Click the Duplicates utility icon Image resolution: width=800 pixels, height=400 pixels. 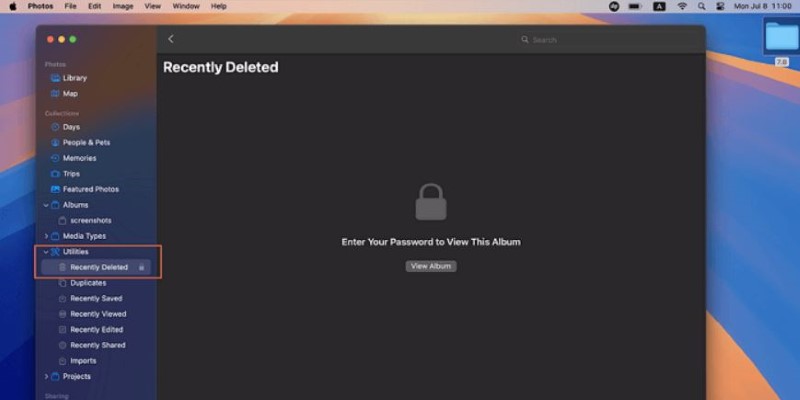(62, 283)
